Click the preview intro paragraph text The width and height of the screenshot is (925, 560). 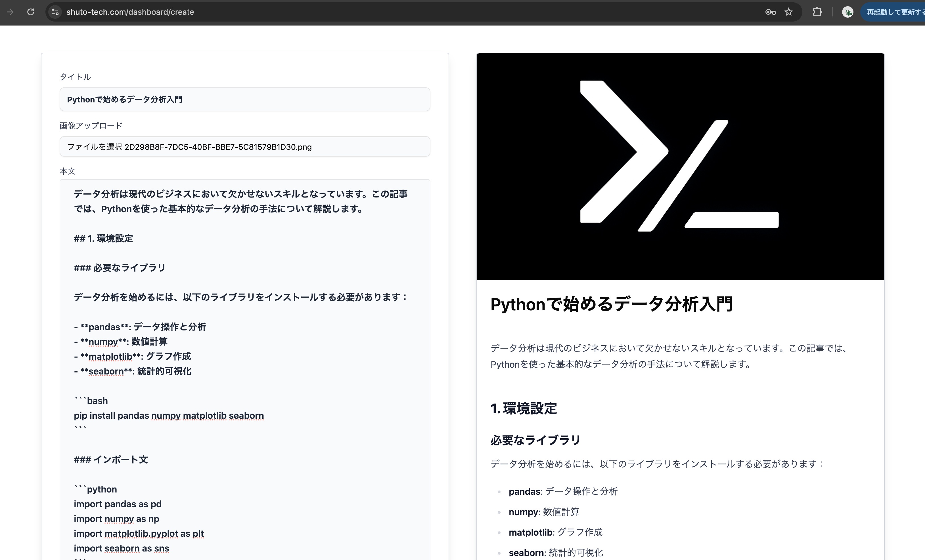(x=669, y=356)
